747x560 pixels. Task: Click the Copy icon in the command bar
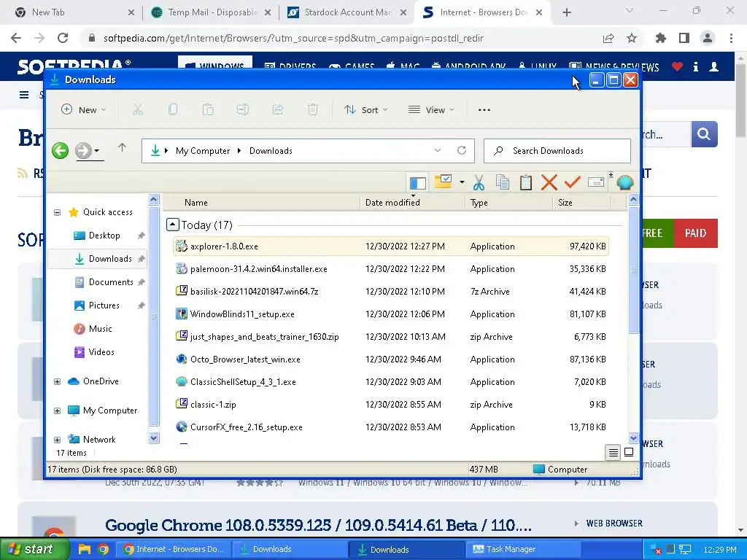173,110
